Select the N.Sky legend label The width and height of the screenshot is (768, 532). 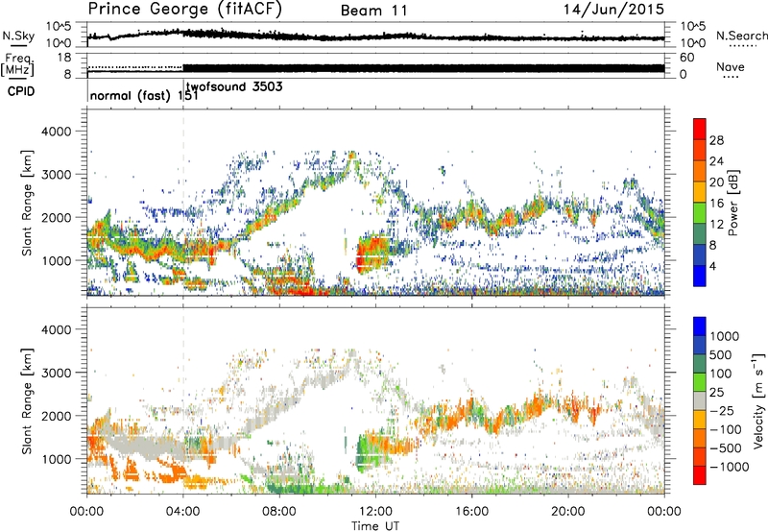tap(18, 36)
